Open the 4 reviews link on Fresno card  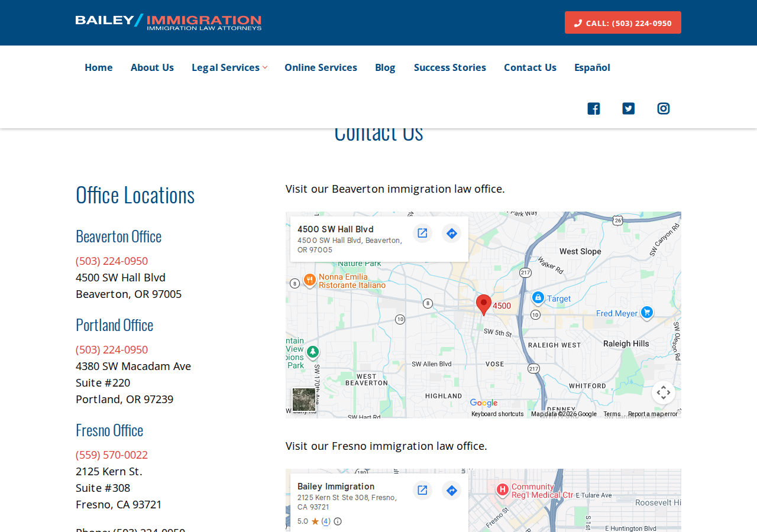(x=326, y=521)
